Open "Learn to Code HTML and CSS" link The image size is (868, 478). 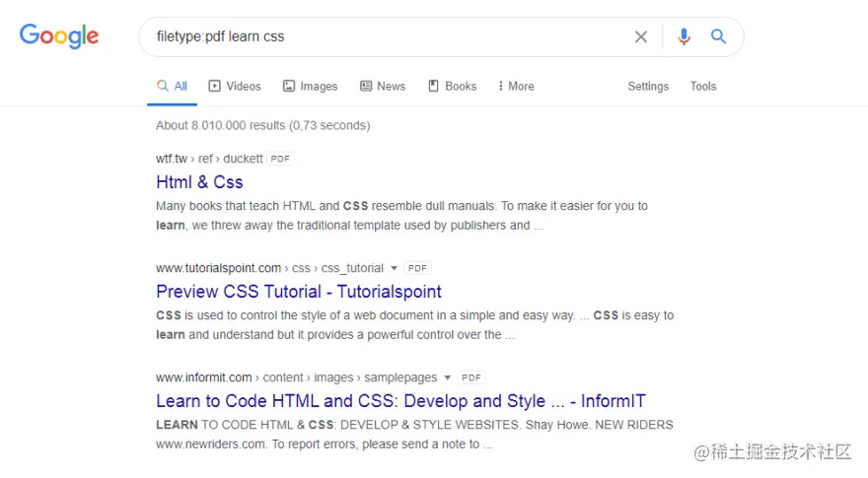(400, 401)
